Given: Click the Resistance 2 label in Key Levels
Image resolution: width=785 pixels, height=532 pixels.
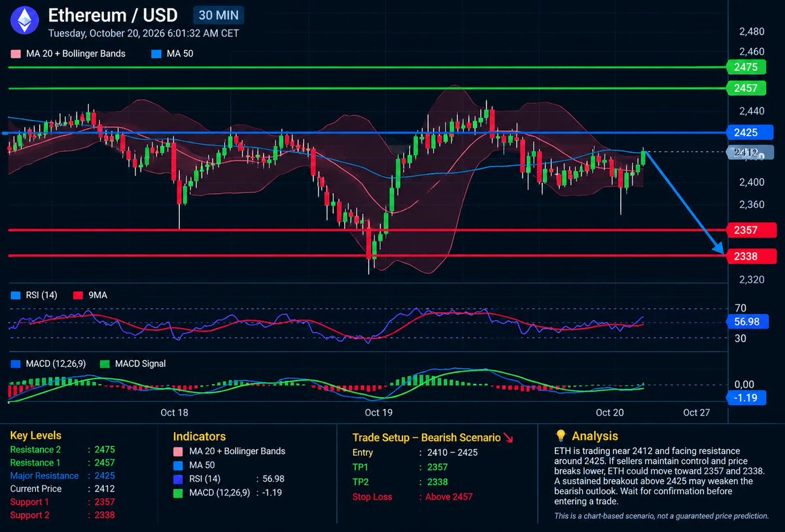Looking at the screenshot, I should click(37, 450).
